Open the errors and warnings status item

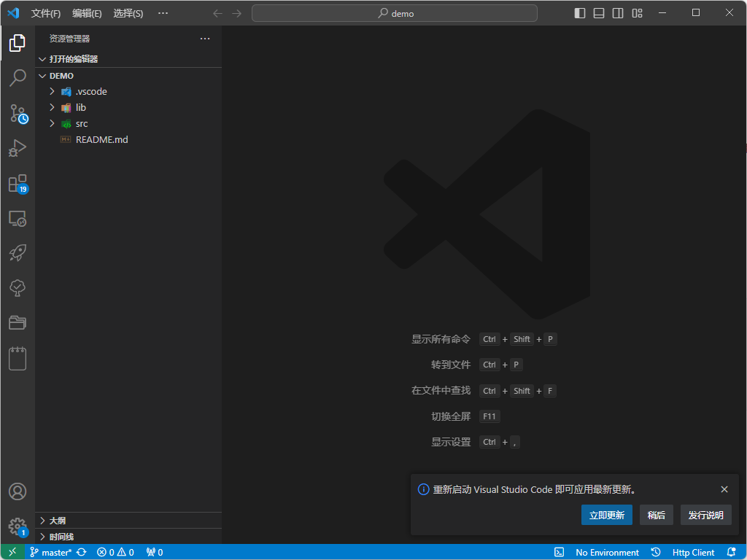(115, 553)
